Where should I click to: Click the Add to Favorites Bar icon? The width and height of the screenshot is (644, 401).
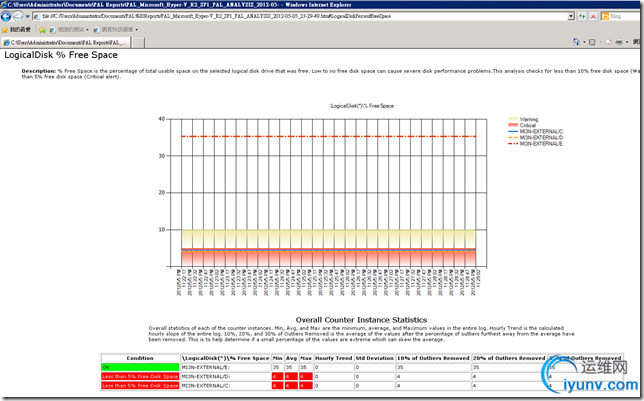click(42, 30)
